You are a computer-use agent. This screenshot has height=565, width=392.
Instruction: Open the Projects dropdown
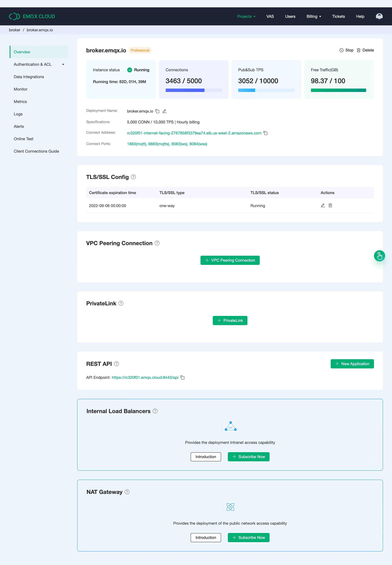click(246, 16)
